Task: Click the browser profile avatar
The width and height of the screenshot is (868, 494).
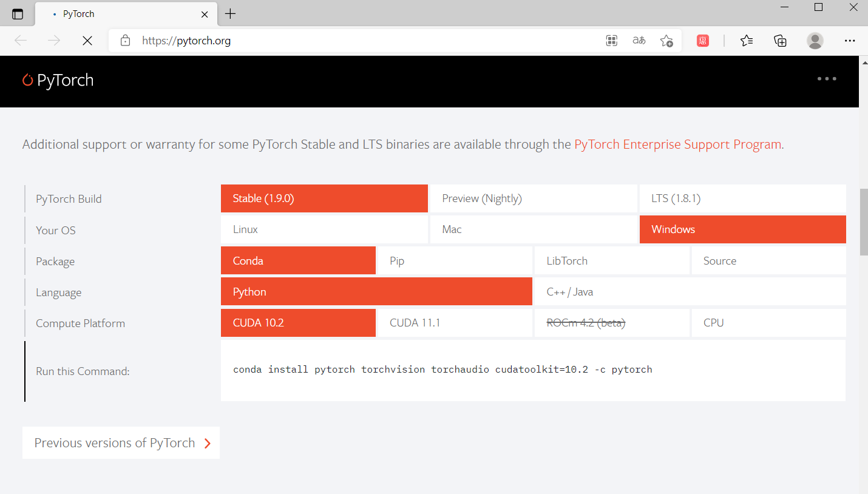Action: tap(815, 41)
